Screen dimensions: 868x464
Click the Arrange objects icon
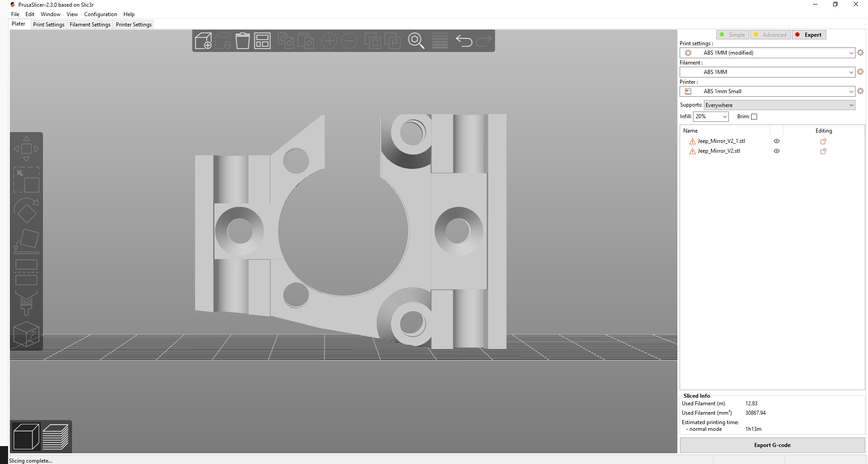click(x=262, y=41)
